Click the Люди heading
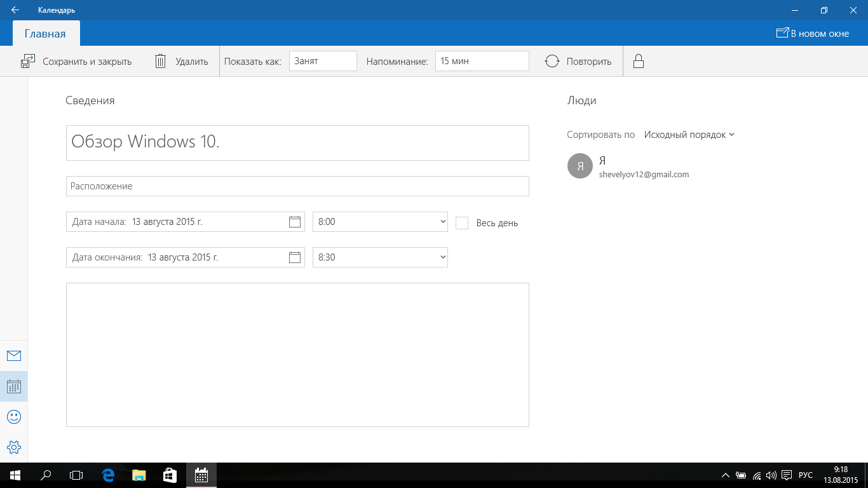 point(581,100)
